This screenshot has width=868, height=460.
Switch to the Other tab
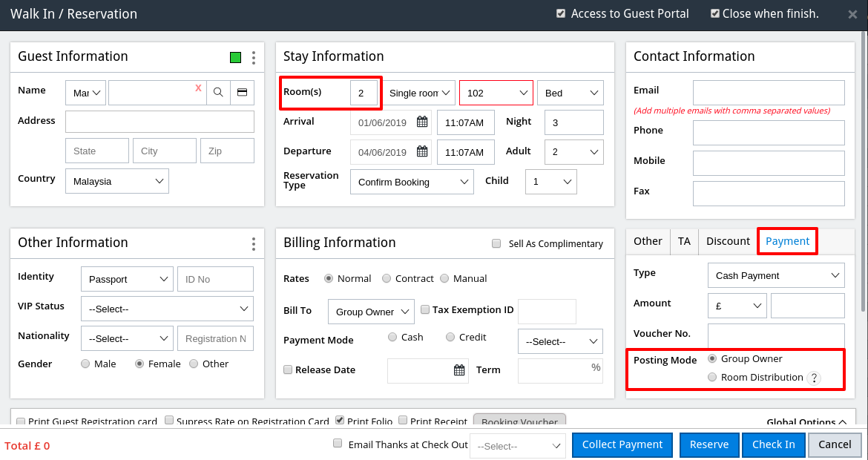point(648,241)
